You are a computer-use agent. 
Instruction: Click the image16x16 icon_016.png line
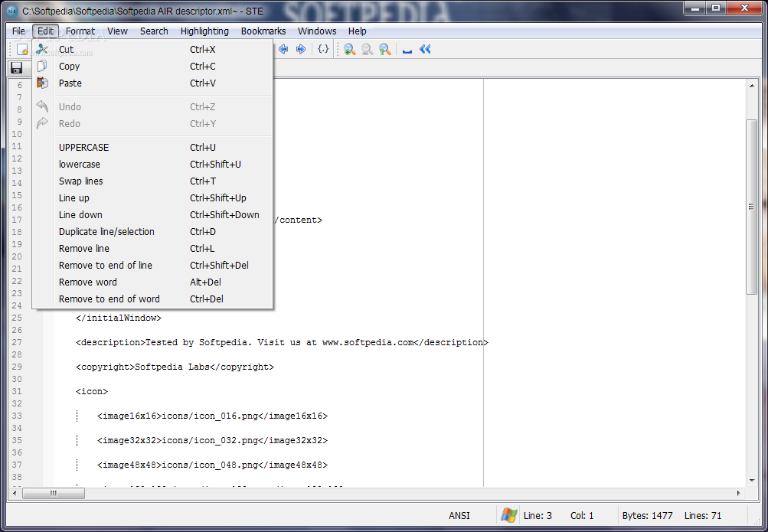tap(212, 416)
